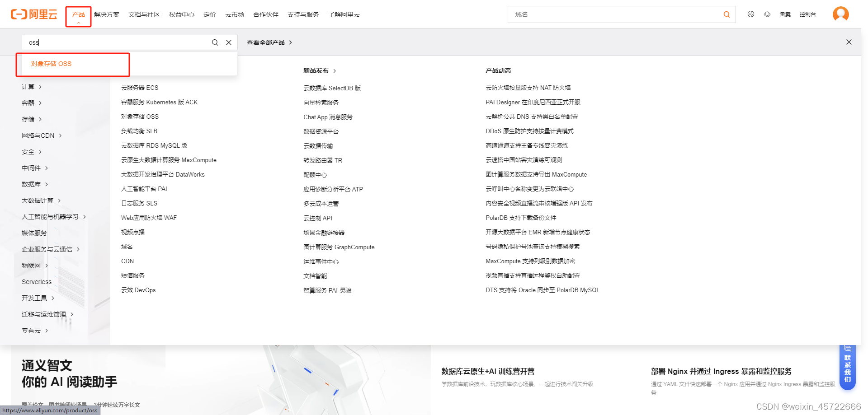Open 对象存储 OSS in product list
Viewport: 868px width, 415px height.
140,117
